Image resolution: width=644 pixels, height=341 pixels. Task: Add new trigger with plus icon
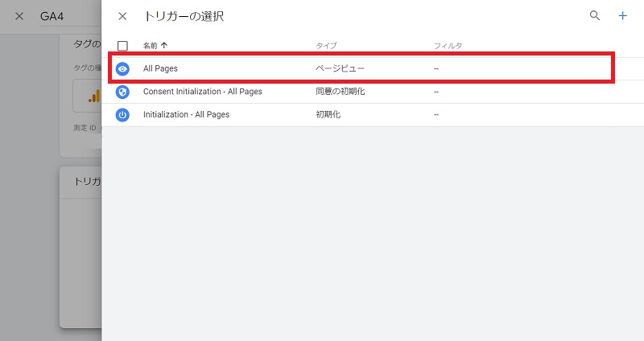(622, 15)
